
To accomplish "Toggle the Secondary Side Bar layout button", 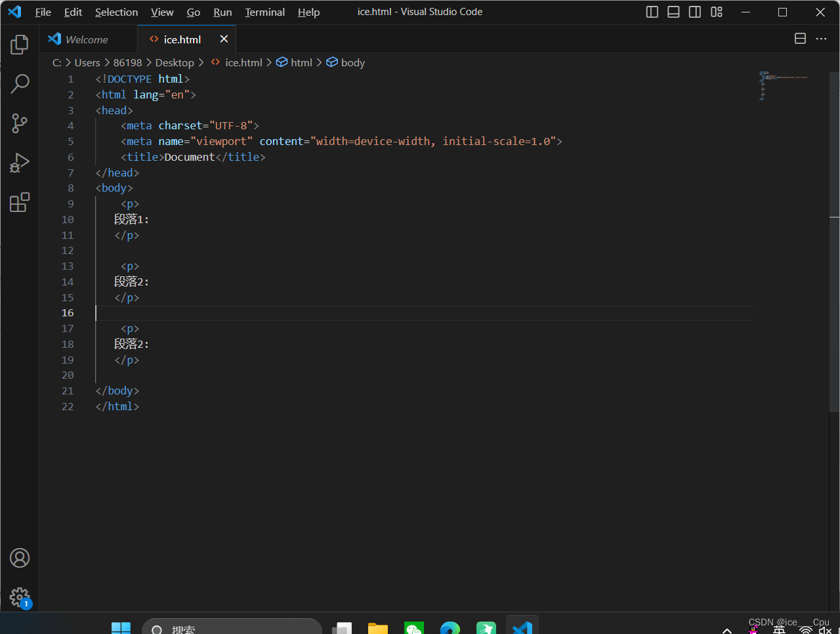I will coord(695,12).
